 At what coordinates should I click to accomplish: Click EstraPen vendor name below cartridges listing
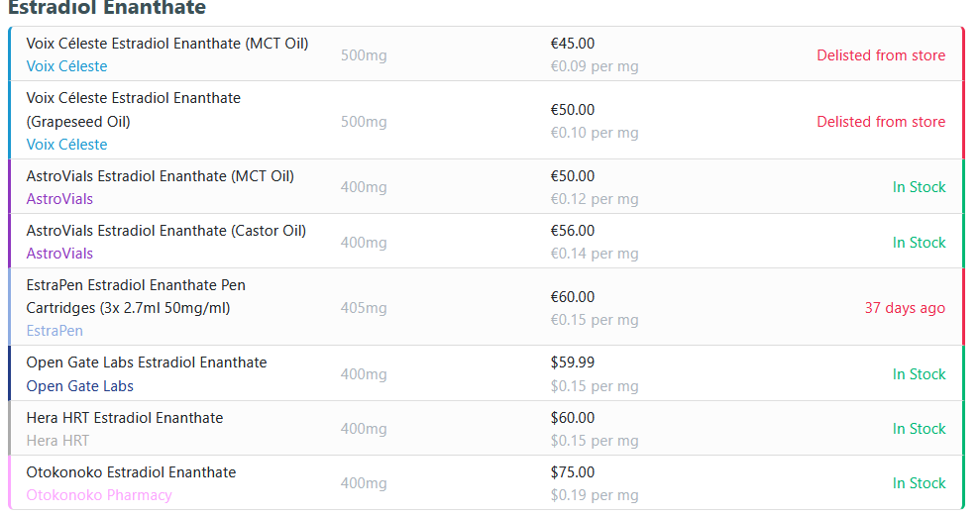click(54, 331)
